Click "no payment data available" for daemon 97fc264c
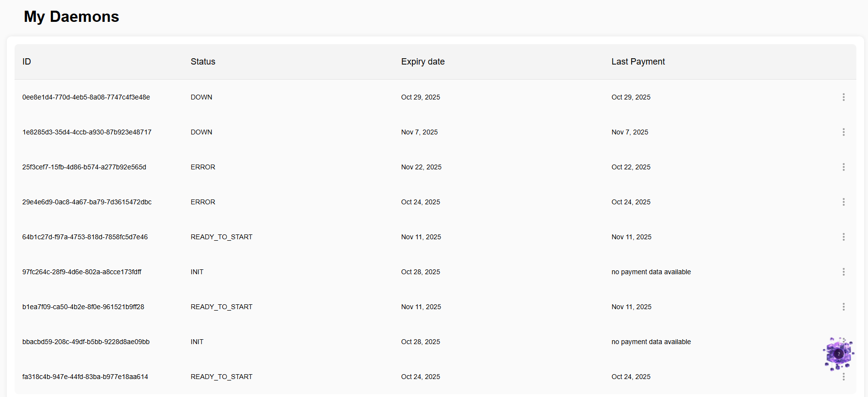 click(x=651, y=272)
